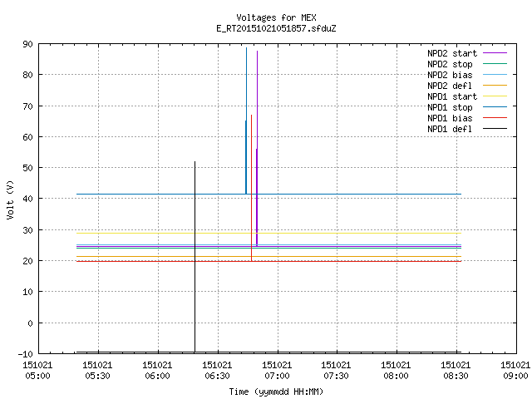The width and height of the screenshot is (532, 399).
Task: Click the 'Voltages for MEX' chart title
Action: 276,17
